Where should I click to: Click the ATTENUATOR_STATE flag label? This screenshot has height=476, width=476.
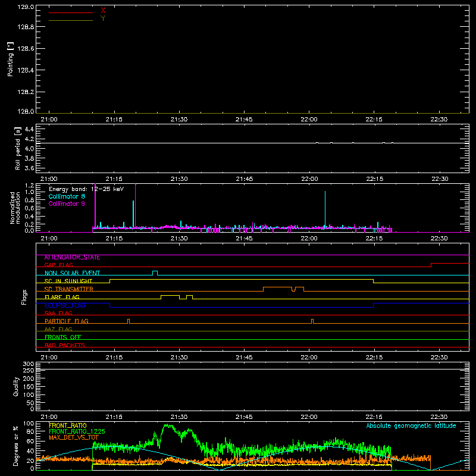[x=72, y=258]
